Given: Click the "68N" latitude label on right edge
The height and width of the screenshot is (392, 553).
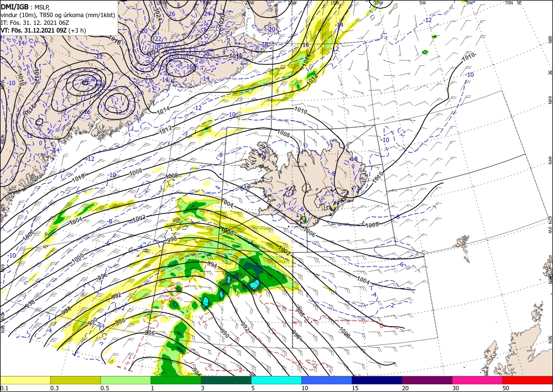Looking at the screenshot, I should (x=550, y=39).
